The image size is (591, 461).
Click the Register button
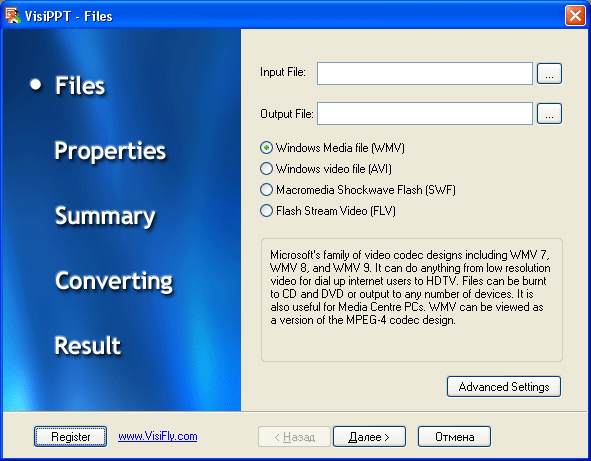(70, 437)
